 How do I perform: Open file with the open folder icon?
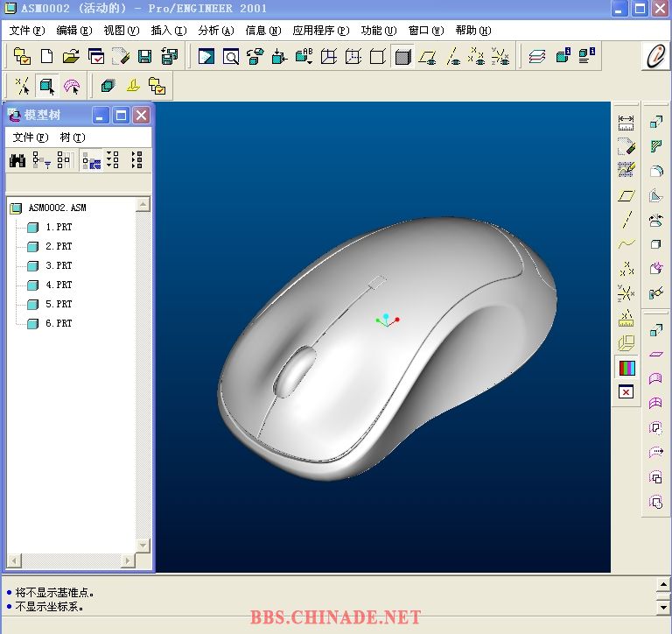[71, 57]
